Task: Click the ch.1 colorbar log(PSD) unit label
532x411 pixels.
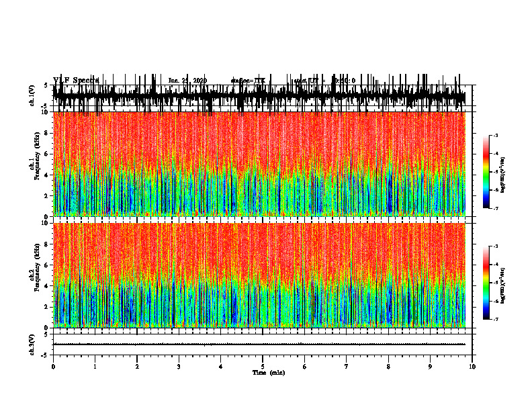Action: point(503,175)
